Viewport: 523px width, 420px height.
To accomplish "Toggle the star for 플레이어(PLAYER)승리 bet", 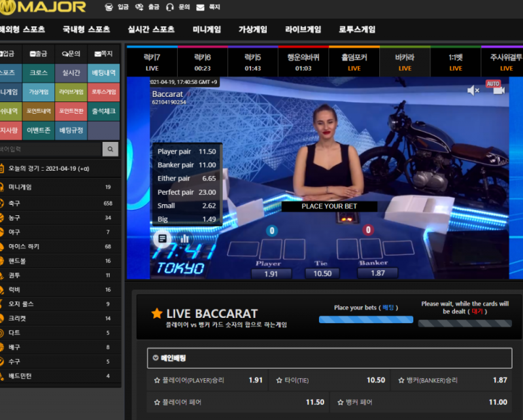I will pyautogui.click(x=157, y=380).
